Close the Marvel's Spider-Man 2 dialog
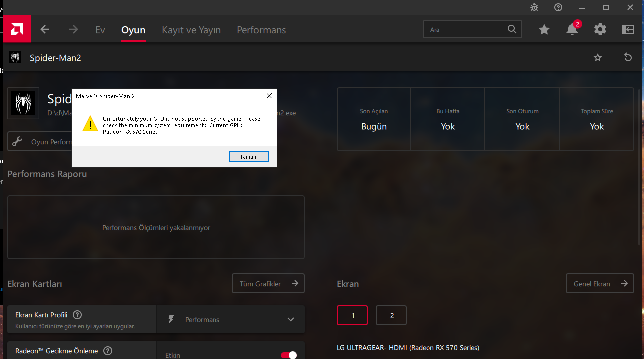 pyautogui.click(x=269, y=96)
